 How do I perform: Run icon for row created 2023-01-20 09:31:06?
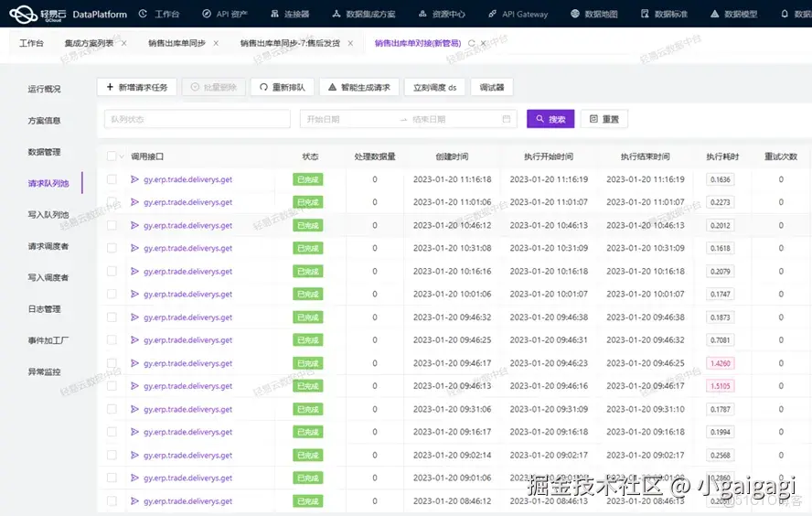coord(134,409)
